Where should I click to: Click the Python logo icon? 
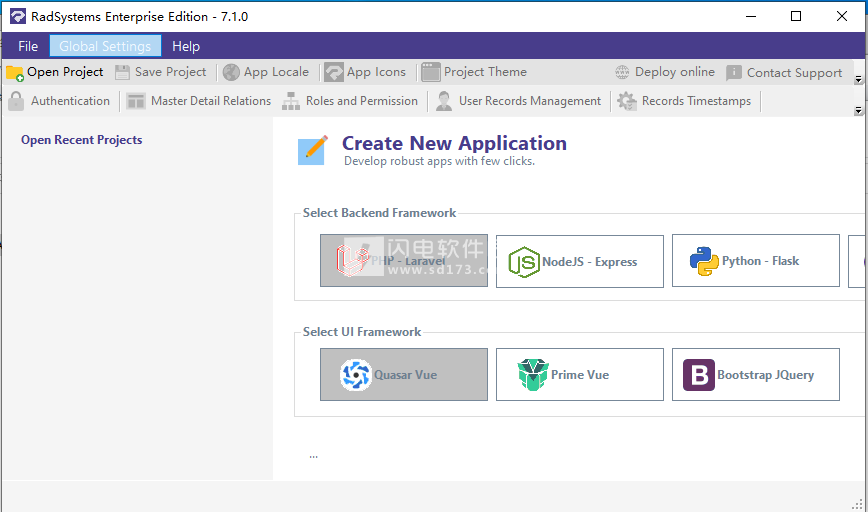(x=704, y=261)
